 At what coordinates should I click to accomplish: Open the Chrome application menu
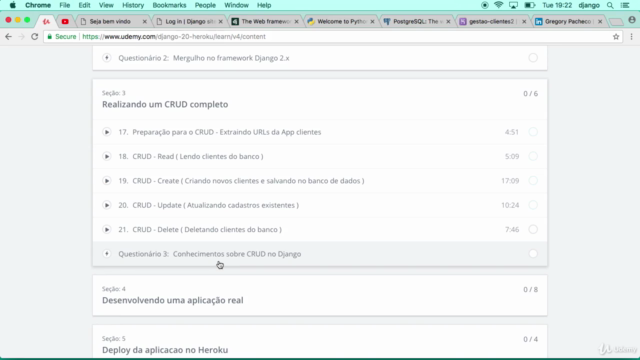click(38, 5)
